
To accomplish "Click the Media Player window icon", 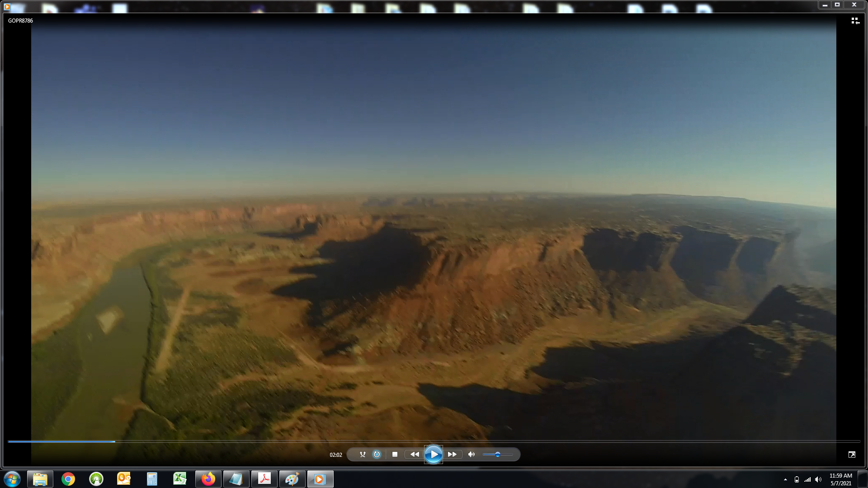I will pos(7,6).
